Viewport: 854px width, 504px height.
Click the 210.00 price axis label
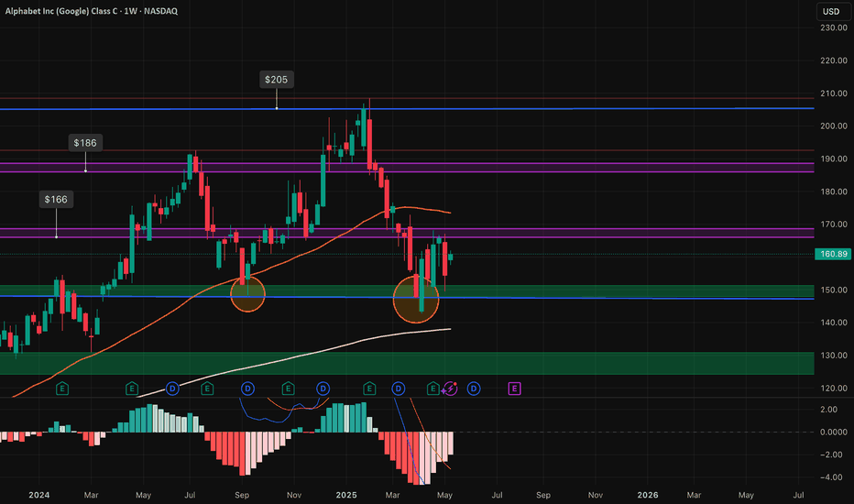pyautogui.click(x=833, y=93)
